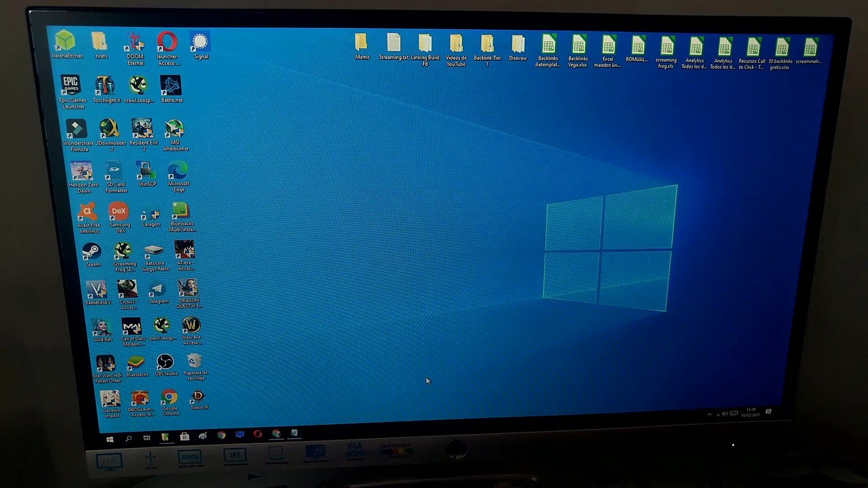Launch Genshin Impact
The width and height of the screenshot is (868, 488).
(111, 403)
